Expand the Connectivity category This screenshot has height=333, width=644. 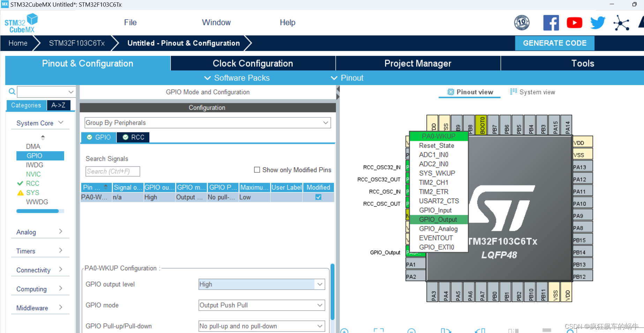pyautogui.click(x=40, y=270)
